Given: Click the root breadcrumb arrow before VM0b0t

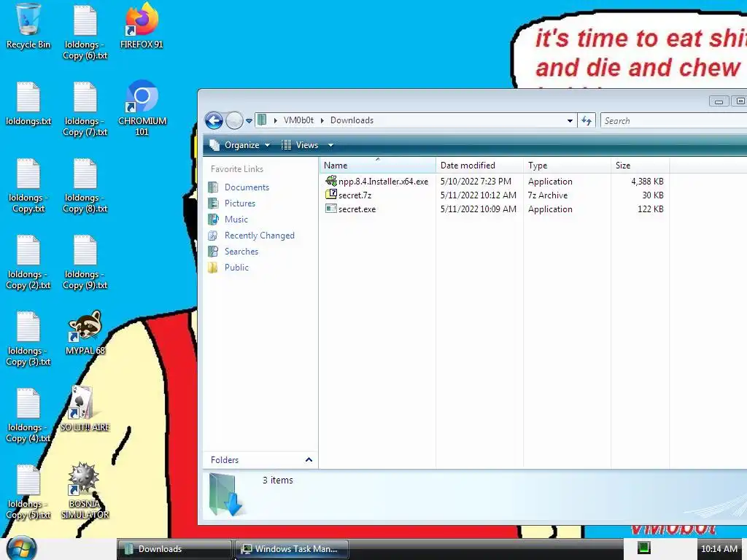Looking at the screenshot, I should (x=275, y=120).
